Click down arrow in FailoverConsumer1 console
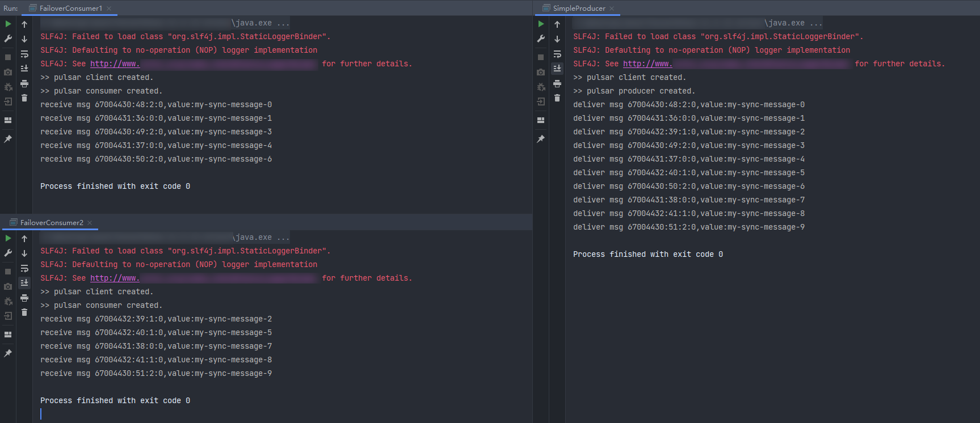 [24, 39]
